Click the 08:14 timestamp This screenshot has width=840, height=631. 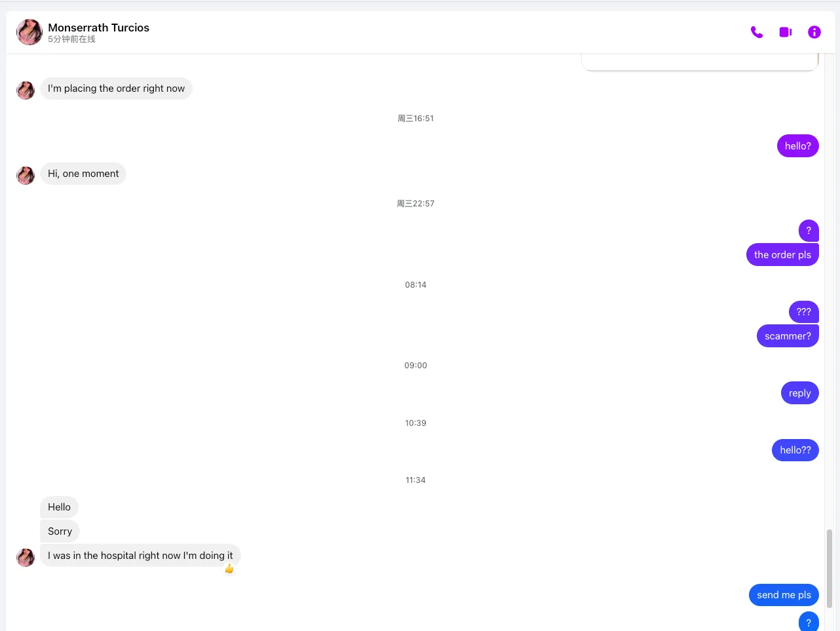pos(415,285)
